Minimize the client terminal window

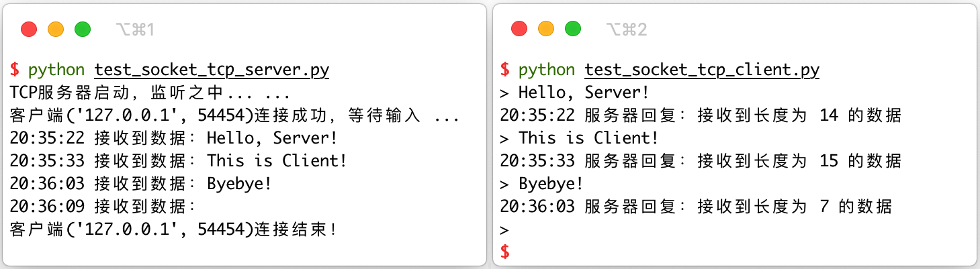[x=546, y=30]
